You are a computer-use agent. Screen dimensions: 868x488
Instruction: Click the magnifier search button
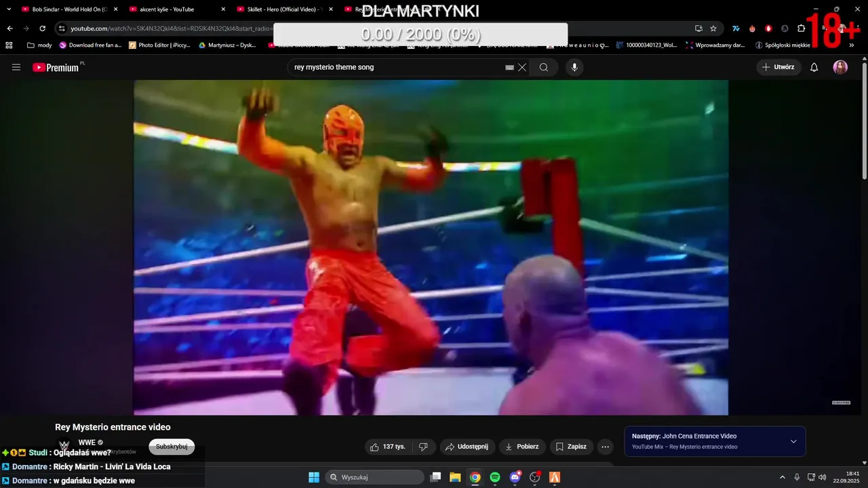(544, 67)
